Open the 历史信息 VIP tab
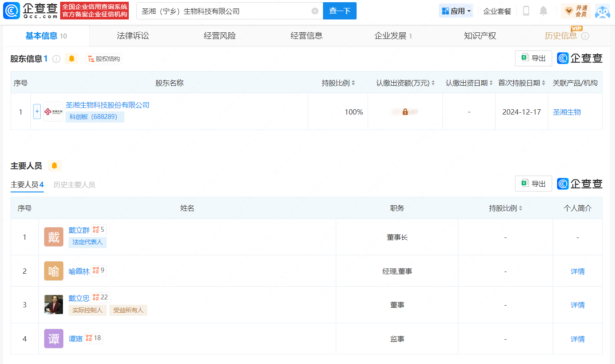Image resolution: width=615 pixels, height=364 pixels. click(x=561, y=36)
